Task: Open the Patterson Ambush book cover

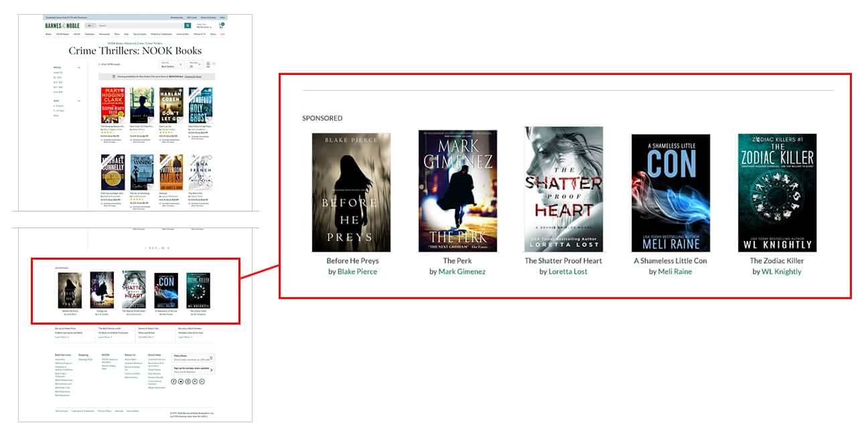Action: [x=171, y=173]
